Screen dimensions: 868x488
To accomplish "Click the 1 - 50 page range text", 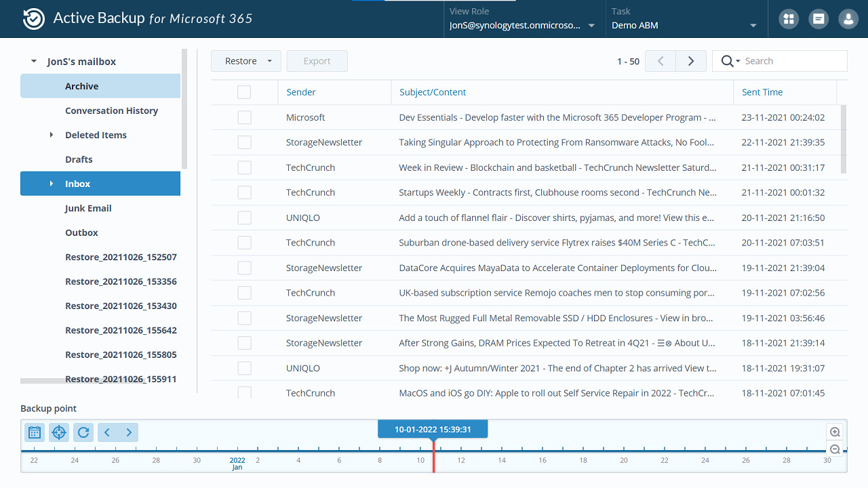I will tap(628, 61).
